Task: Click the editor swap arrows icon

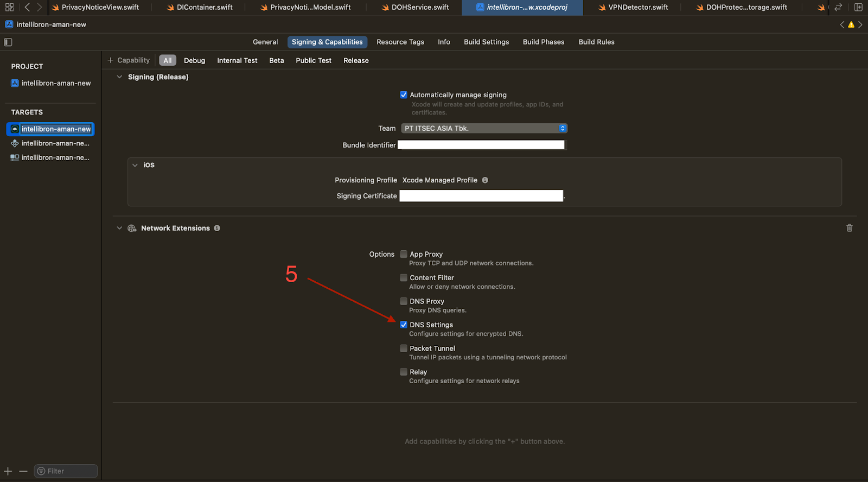Action: (x=838, y=7)
